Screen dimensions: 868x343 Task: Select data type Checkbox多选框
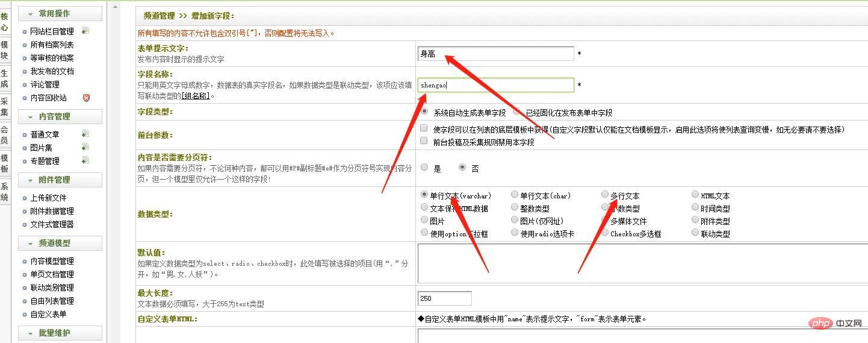(x=605, y=233)
